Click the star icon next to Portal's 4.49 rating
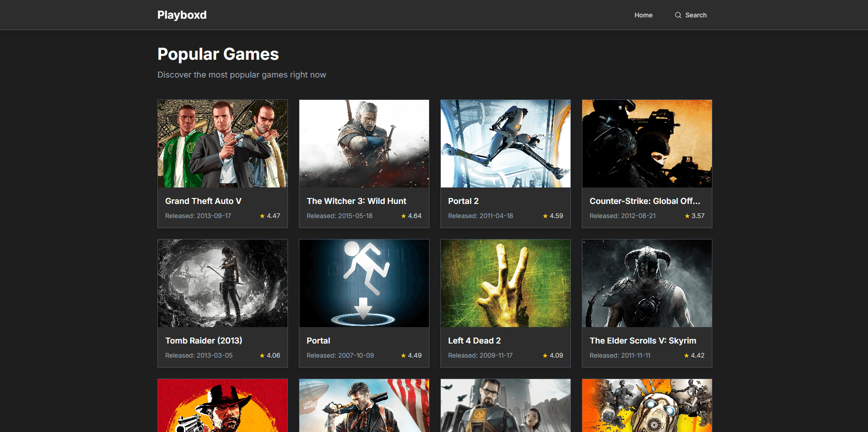 tap(403, 355)
